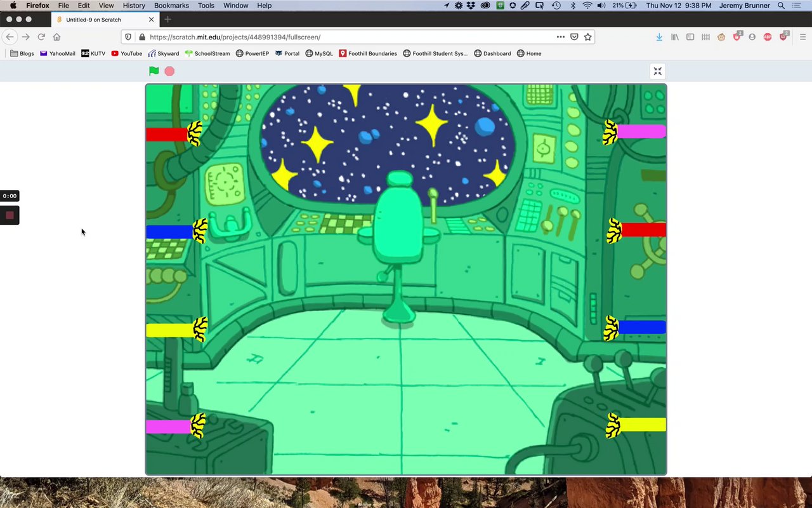Open the Apple menu
812x508 pixels.
click(x=13, y=5)
